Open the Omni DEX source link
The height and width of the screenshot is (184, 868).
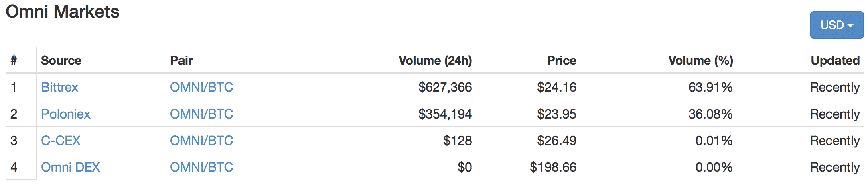coord(71,167)
